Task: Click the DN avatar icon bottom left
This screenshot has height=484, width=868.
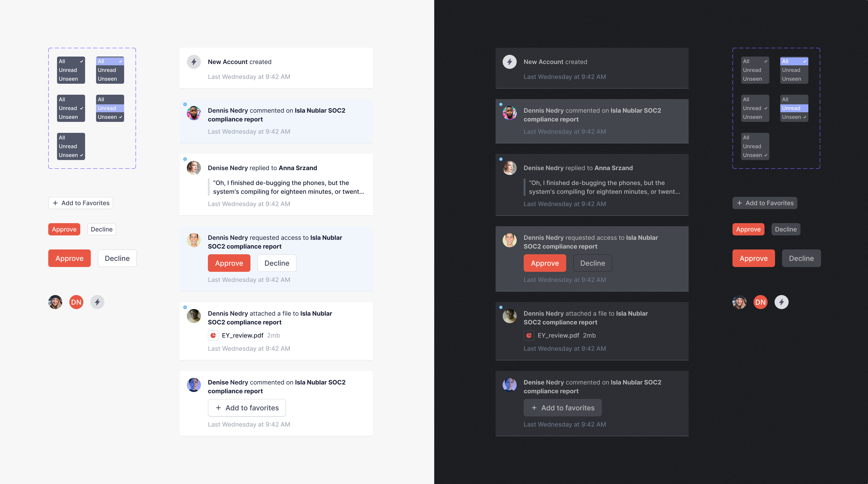Action: click(x=76, y=302)
